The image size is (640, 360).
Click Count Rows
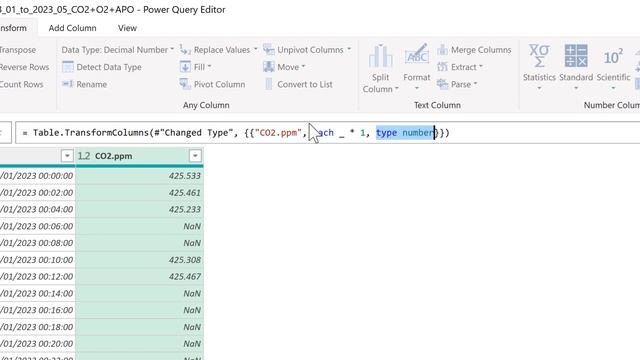(x=21, y=84)
